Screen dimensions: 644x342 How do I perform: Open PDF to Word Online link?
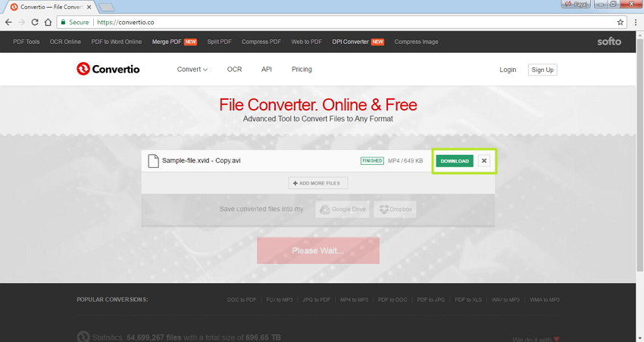tap(116, 42)
